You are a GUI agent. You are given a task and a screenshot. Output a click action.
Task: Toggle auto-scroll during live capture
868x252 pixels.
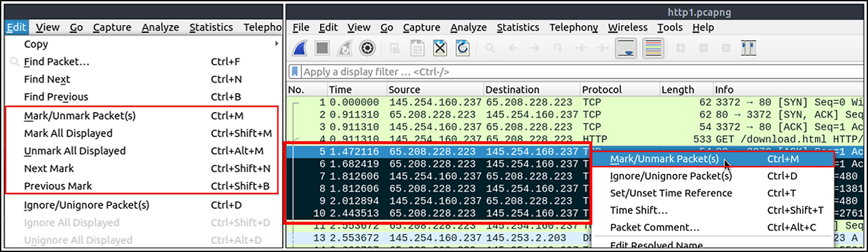(x=626, y=48)
